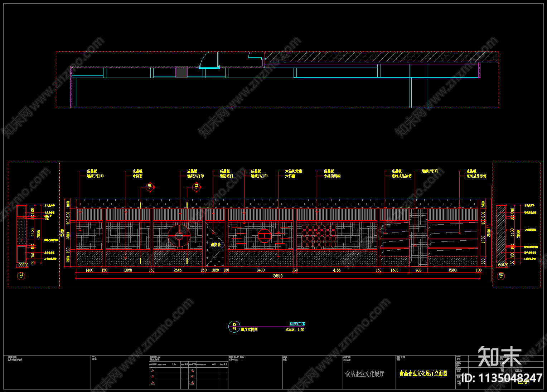Select the 4185 dimension text
Viewport: 547px width, 392px height.
(337, 270)
